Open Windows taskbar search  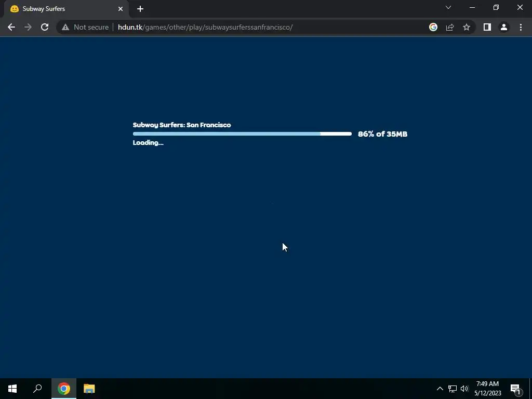(x=37, y=389)
